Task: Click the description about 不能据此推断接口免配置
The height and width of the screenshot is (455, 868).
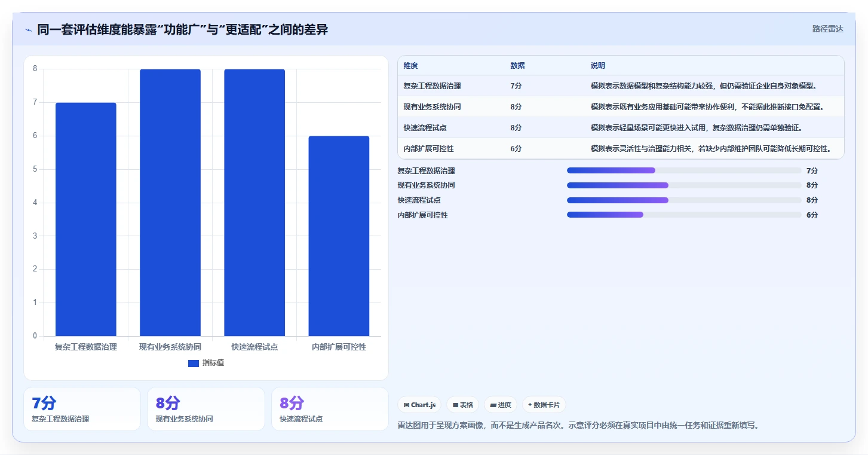Action: pyautogui.click(x=707, y=107)
